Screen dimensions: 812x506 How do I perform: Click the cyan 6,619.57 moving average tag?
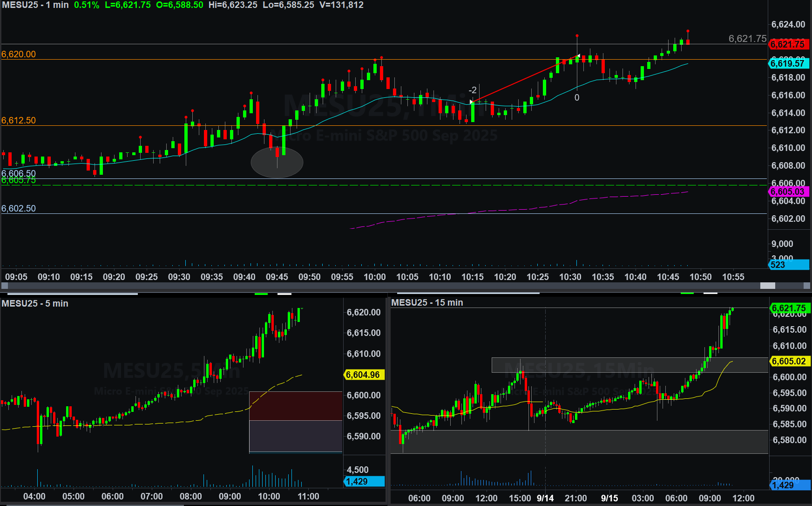787,63
